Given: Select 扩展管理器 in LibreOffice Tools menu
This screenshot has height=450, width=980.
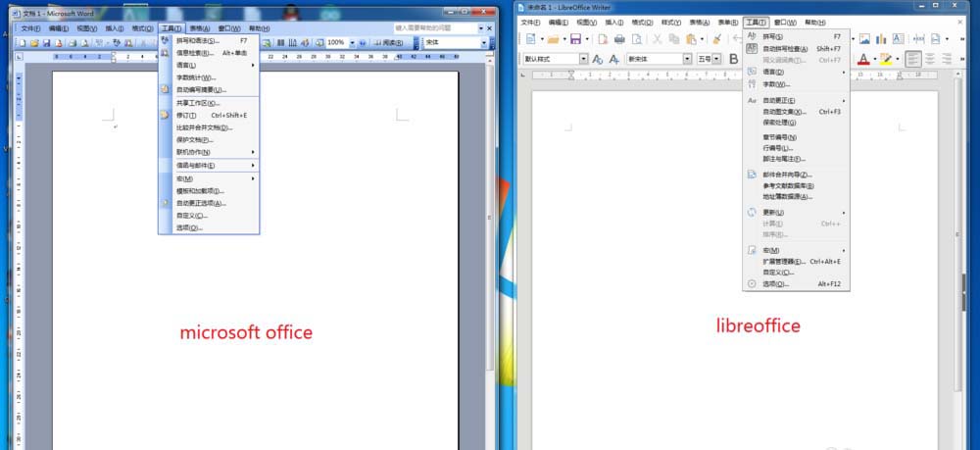Looking at the screenshot, I should 796,262.
